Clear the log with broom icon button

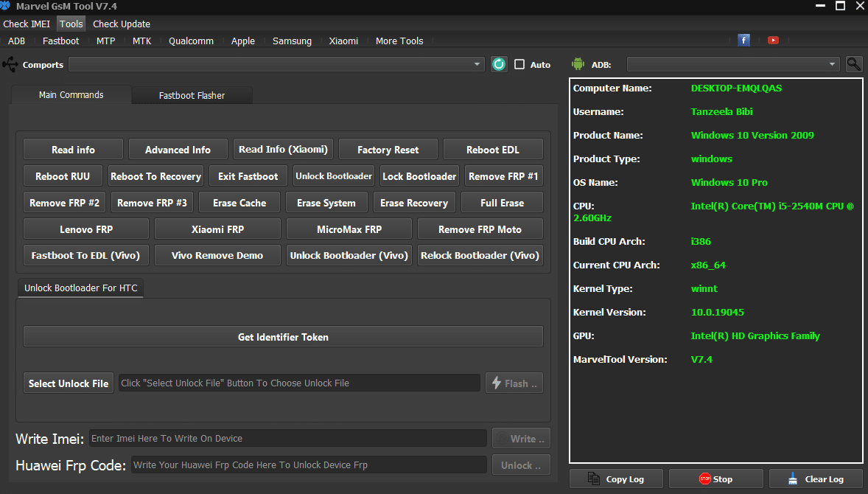click(x=816, y=479)
